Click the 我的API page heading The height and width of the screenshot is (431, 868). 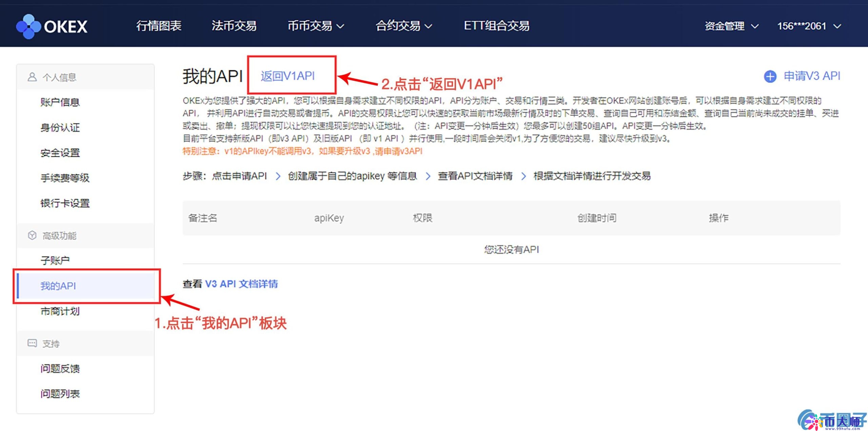click(213, 76)
